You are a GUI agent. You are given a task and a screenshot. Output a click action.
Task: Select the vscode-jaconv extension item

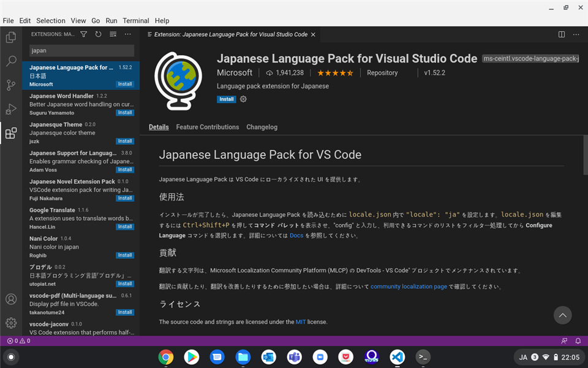[81, 328]
